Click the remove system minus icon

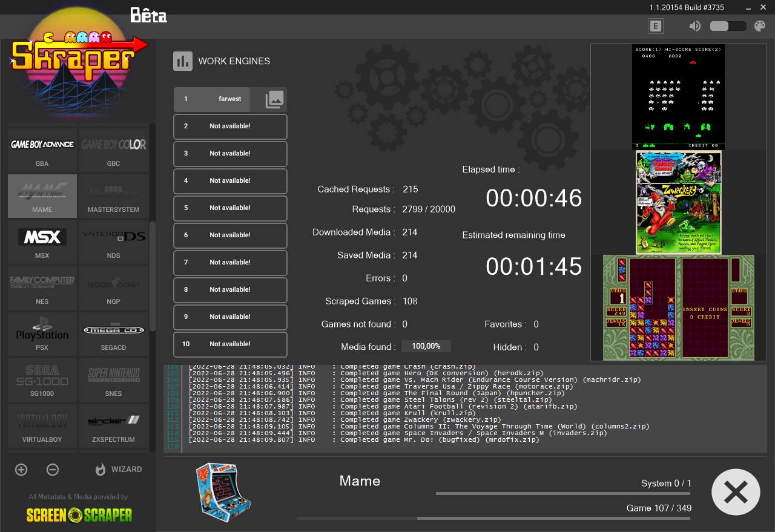point(53,470)
